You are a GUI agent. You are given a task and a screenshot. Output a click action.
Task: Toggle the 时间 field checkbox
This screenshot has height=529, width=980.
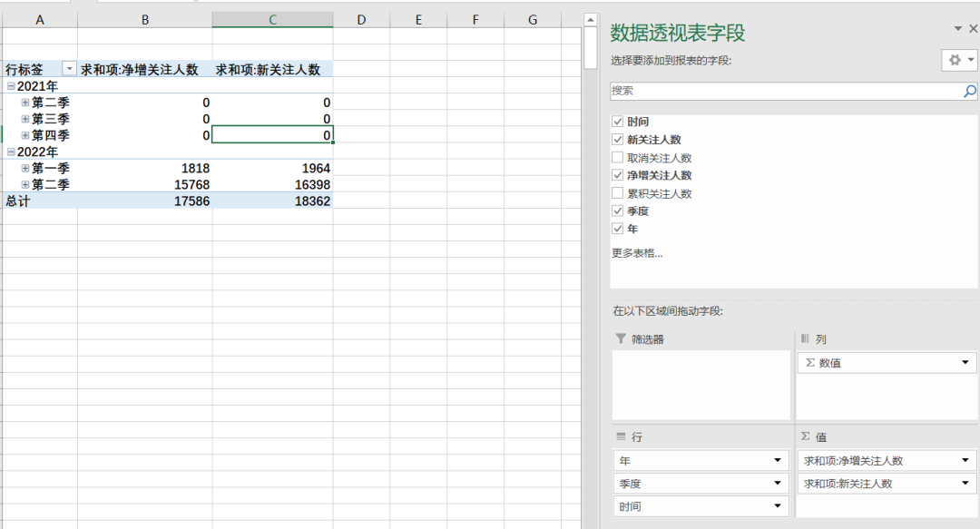[618, 122]
